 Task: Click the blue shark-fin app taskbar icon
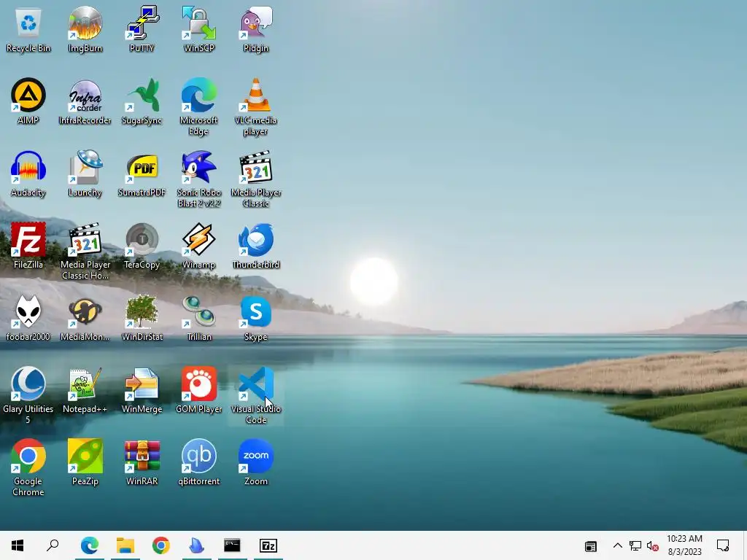click(197, 545)
